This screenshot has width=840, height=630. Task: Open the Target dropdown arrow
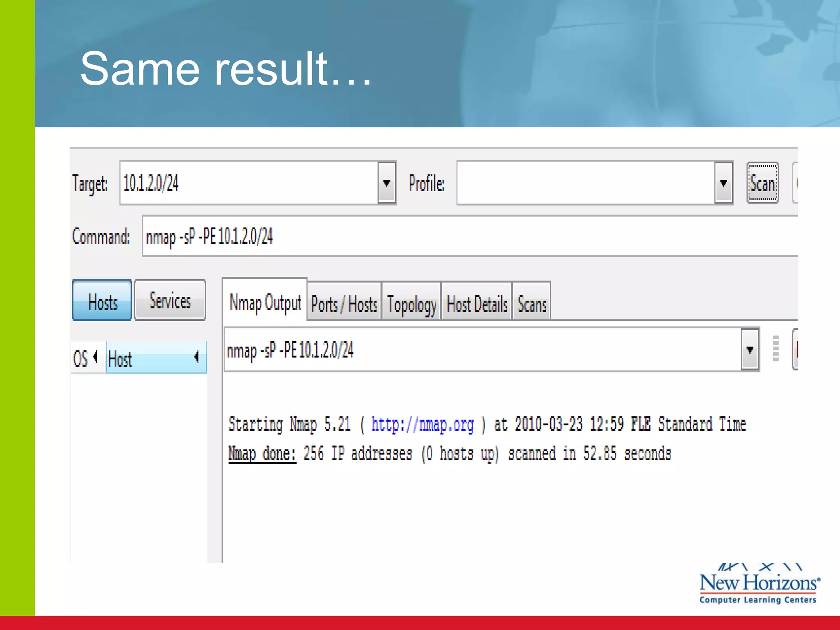(x=386, y=183)
